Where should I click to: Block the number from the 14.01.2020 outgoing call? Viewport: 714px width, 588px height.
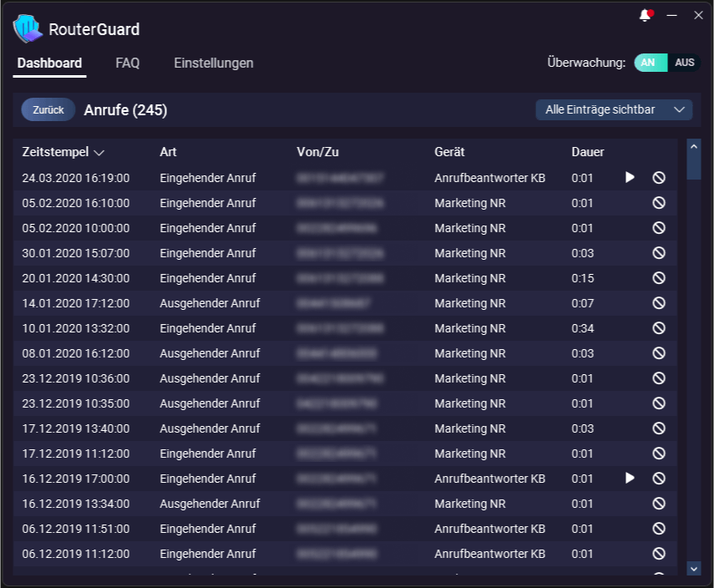[659, 303]
